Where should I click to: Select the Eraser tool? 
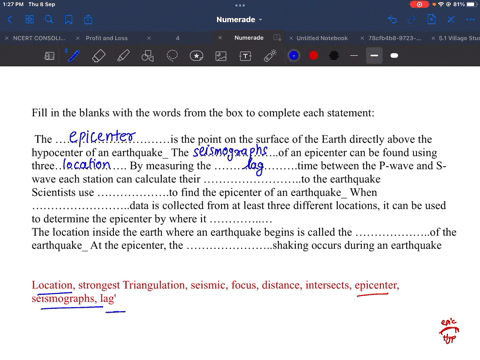pyautogui.click(x=99, y=56)
